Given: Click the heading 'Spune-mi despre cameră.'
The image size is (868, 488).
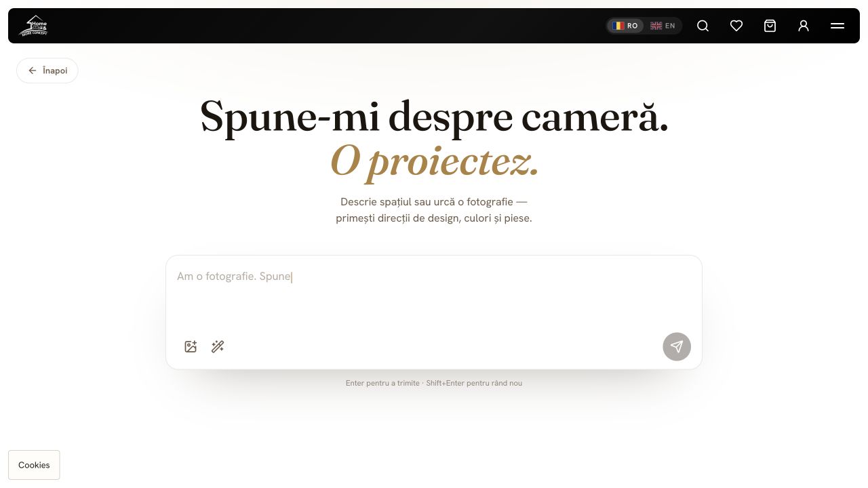Looking at the screenshot, I should (x=434, y=117).
